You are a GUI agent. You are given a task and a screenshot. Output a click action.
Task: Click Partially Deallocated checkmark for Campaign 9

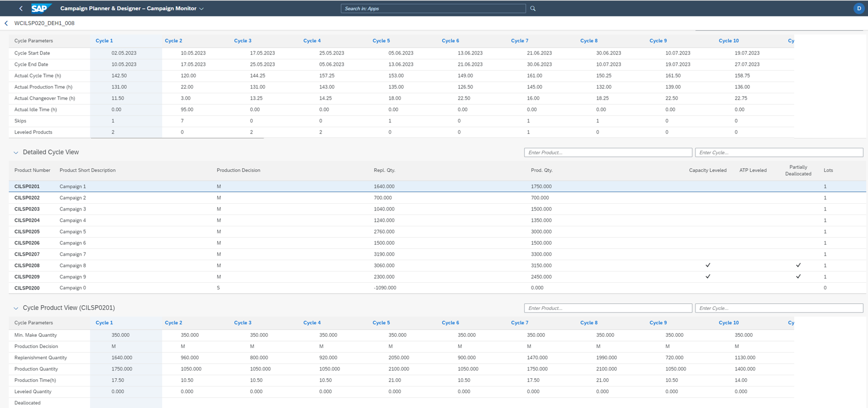pos(798,277)
